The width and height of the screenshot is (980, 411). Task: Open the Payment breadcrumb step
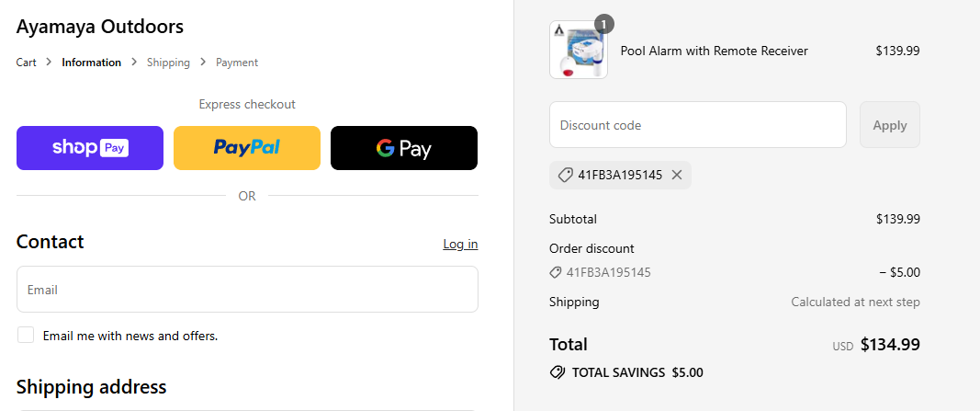coord(237,62)
